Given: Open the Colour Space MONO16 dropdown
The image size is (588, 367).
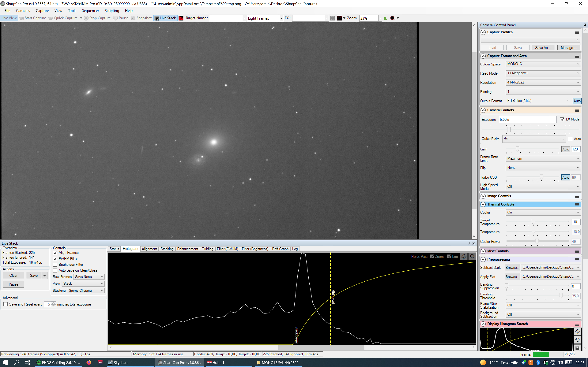Looking at the screenshot, I should click(x=543, y=64).
